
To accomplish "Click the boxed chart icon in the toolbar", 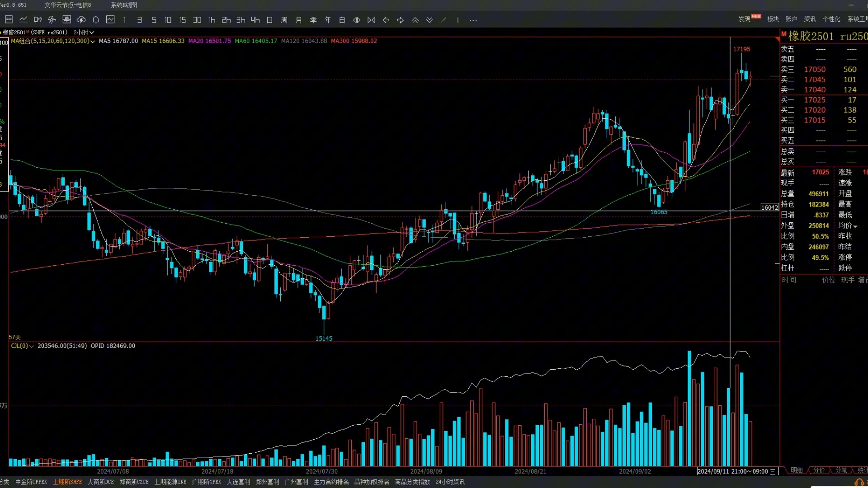I will [x=66, y=19].
